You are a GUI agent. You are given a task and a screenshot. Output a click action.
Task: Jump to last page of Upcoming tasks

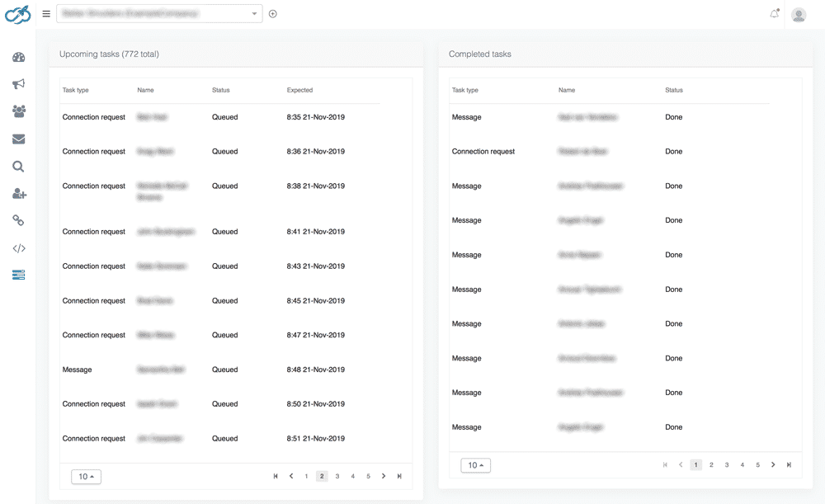click(399, 477)
